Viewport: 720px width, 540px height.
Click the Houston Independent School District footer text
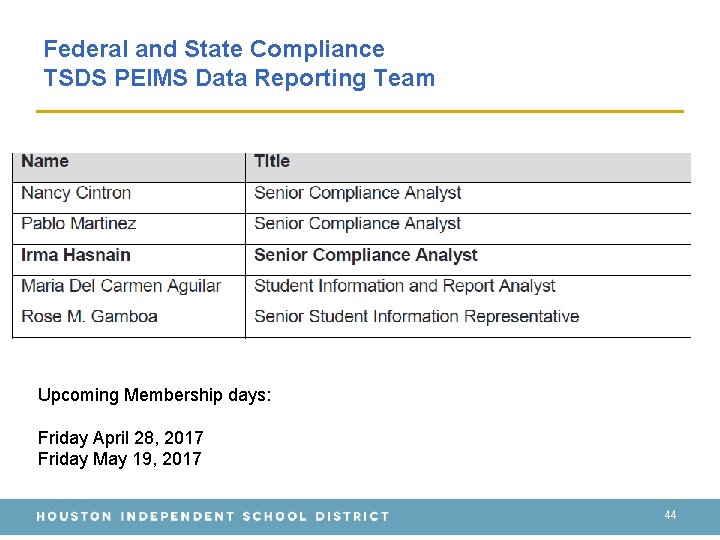pos(213,517)
